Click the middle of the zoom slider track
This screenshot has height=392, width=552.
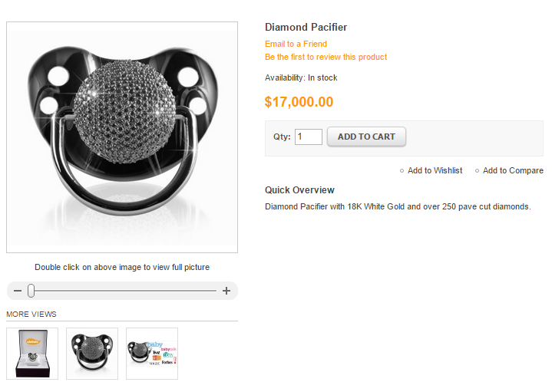click(122, 291)
